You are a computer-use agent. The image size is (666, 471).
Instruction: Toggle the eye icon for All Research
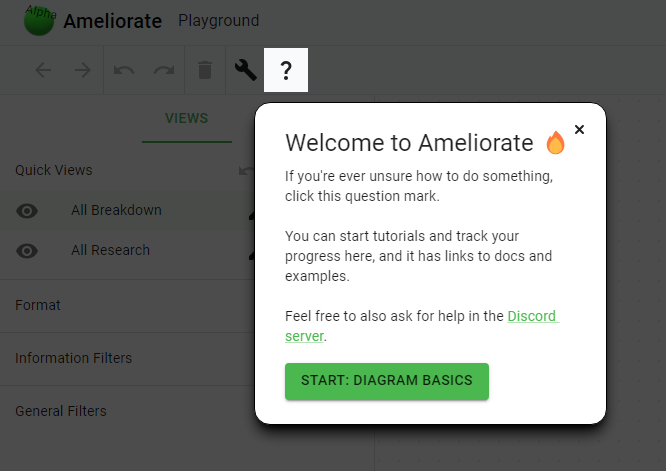click(x=27, y=251)
